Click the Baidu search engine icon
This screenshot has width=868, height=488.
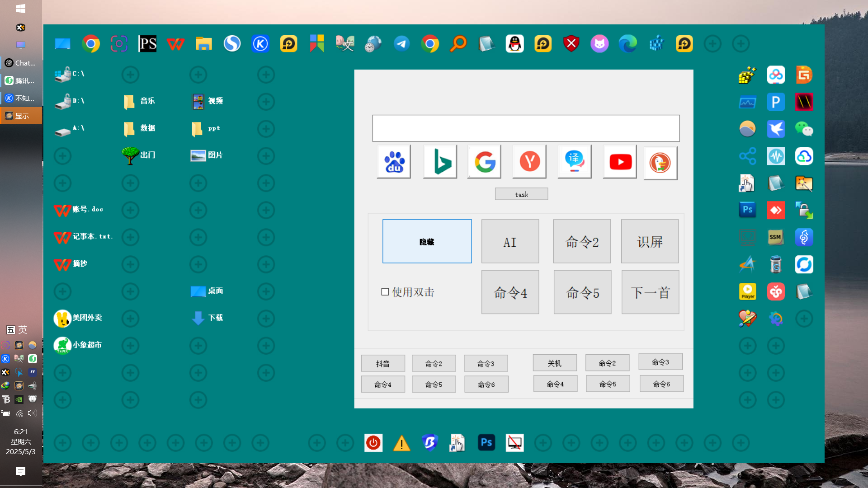(x=394, y=162)
